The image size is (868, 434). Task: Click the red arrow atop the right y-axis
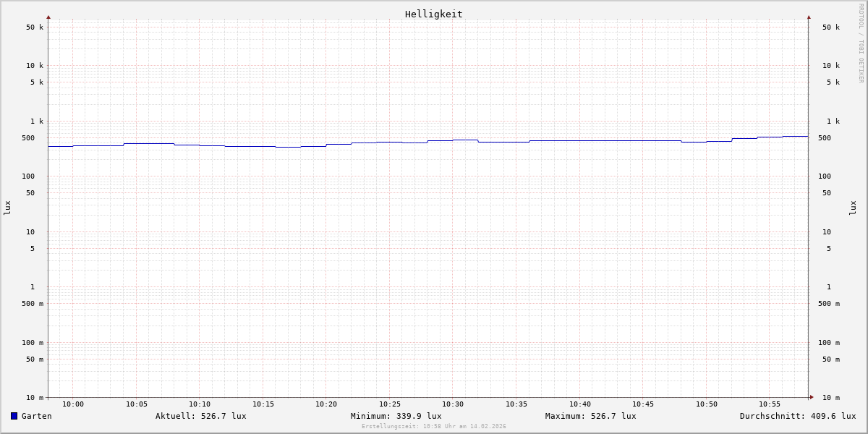pyautogui.click(x=809, y=17)
